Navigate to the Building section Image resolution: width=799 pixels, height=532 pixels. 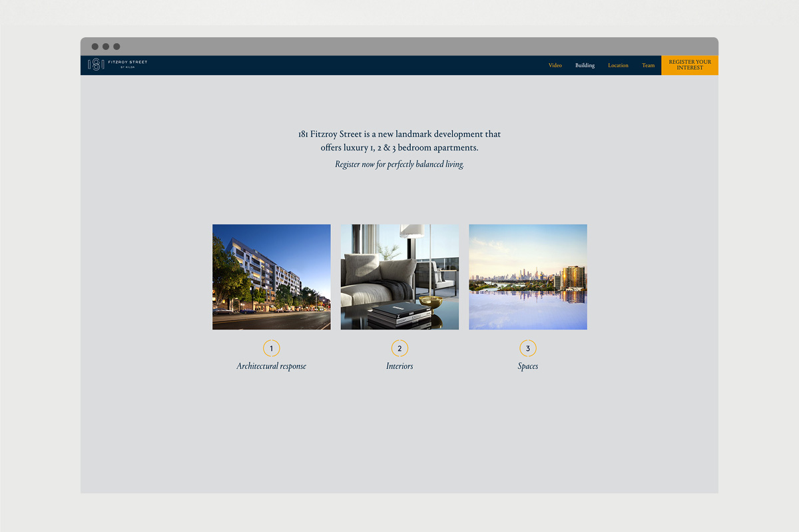click(x=585, y=65)
